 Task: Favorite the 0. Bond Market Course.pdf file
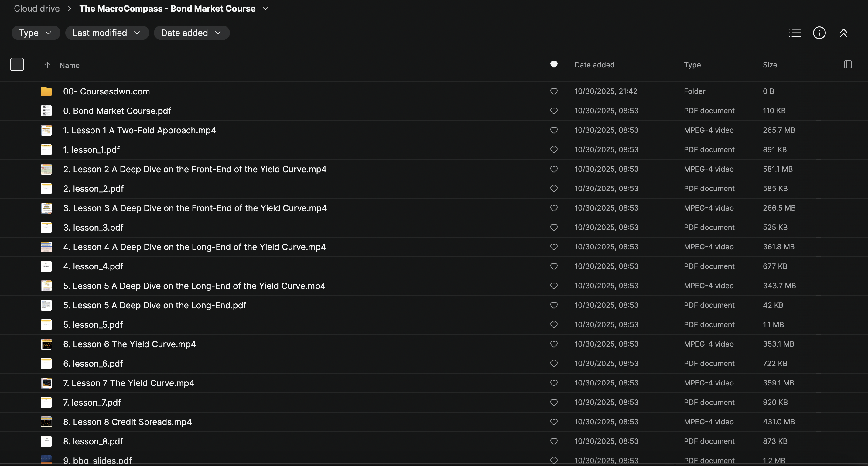pos(554,111)
